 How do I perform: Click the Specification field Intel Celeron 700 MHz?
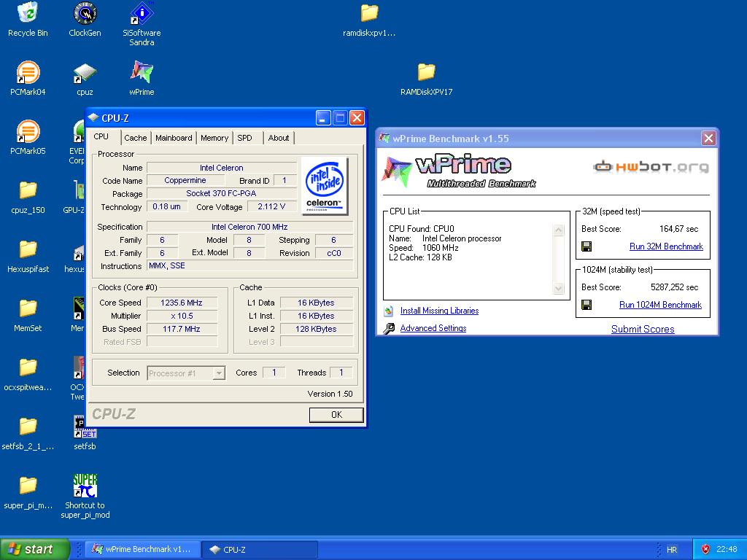point(249,227)
